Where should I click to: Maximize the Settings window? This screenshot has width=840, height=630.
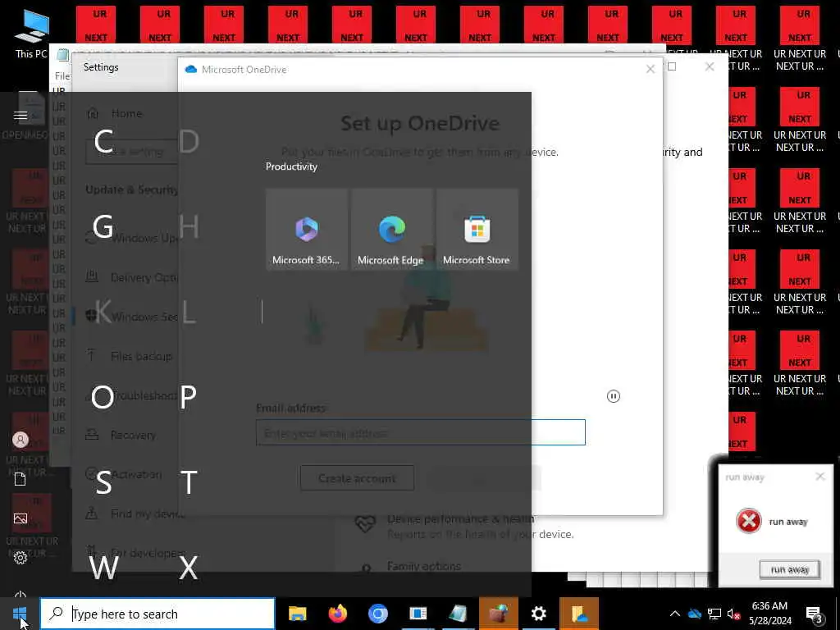(672, 66)
